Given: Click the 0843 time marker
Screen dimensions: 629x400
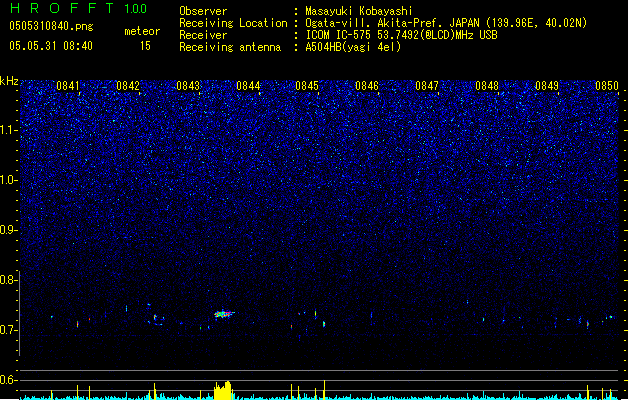Looking at the screenshot, I should pyautogui.click(x=188, y=86).
